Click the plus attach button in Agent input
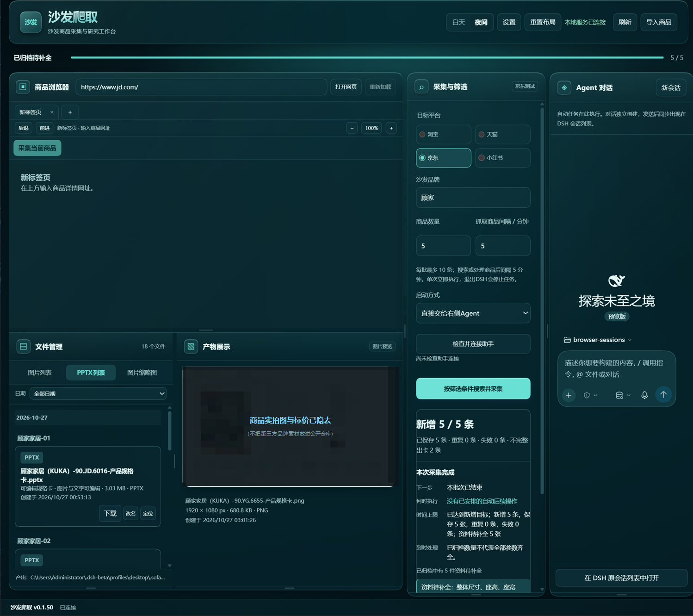Image resolution: width=693 pixels, height=616 pixels. click(569, 395)
